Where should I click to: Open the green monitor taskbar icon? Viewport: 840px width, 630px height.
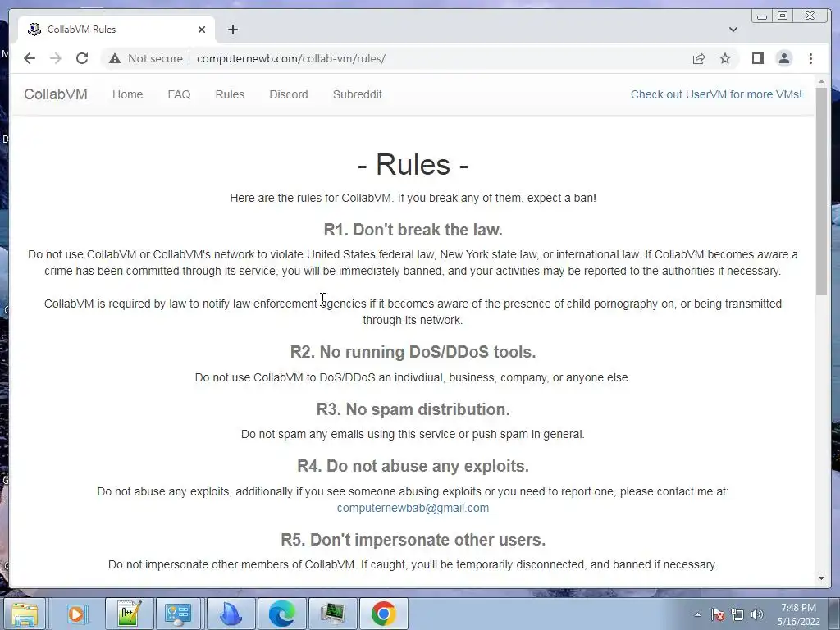coord(333,614)
